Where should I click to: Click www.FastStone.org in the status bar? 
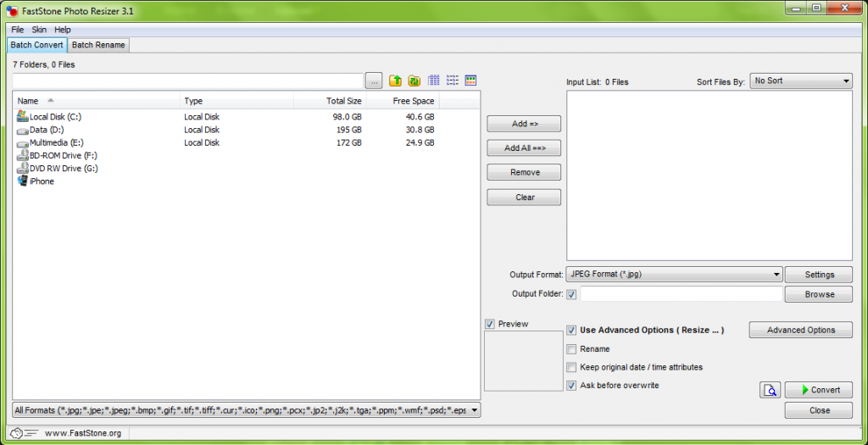(83, 433)
